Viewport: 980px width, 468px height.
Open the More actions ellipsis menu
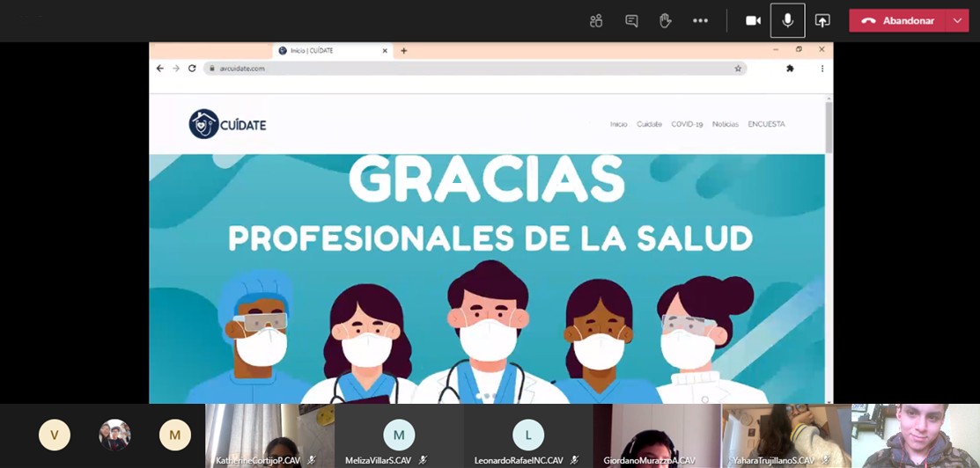click(700, 20)
